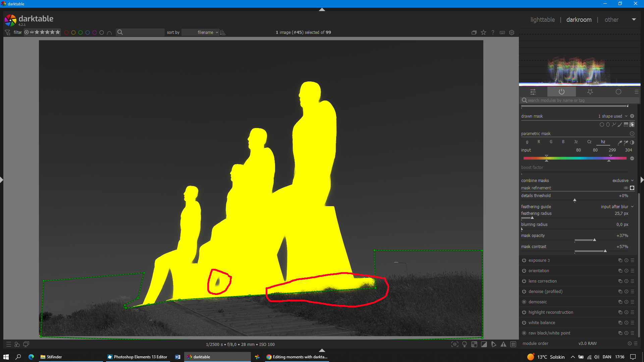Toggle orientation module on/off
644x362 pixels.
click(524, 270)
